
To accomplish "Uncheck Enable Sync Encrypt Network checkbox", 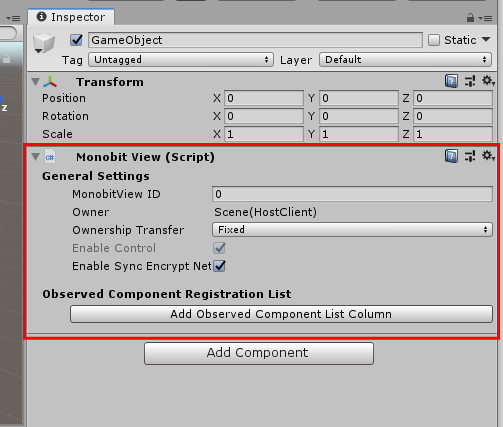I will coord(219,266).
